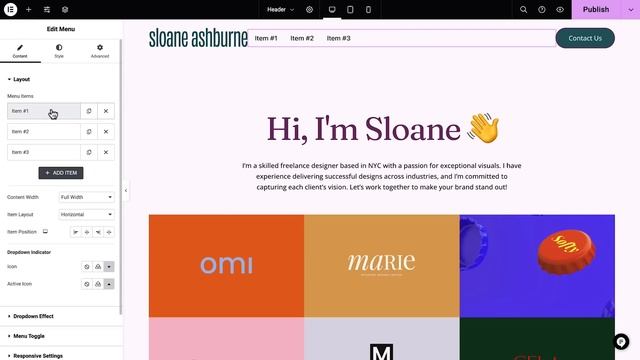Screen dimensions: 640x360
Task: Open the Header document dropdown
Action: [280, 9]
